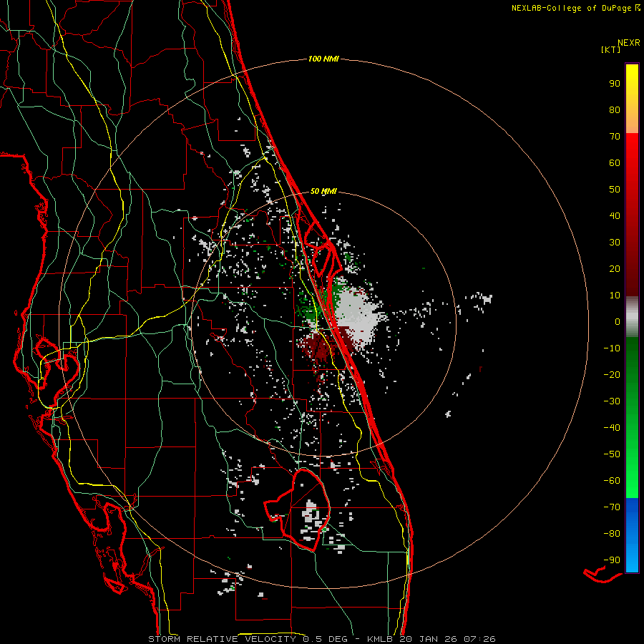Image resolution: width=644 pixels, height=644 pixels.
Task: Click the dark red outbound velocity patch
Action: (318, 346)
